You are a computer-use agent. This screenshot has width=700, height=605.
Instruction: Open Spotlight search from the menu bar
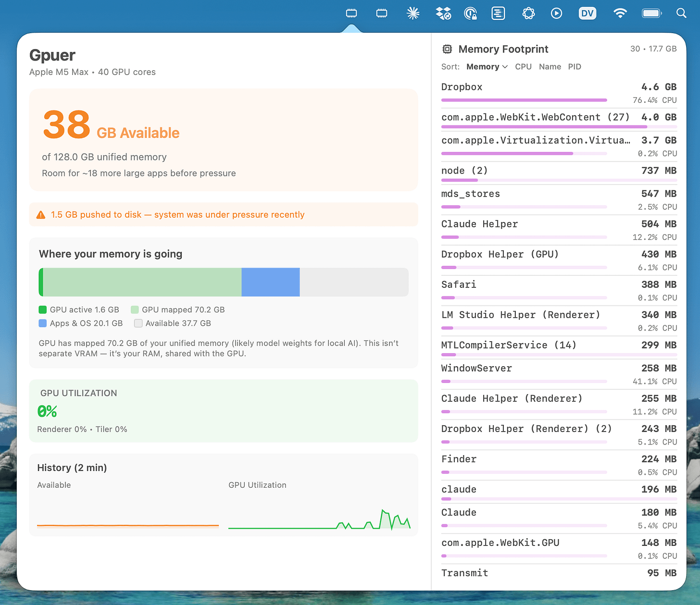tap(682, 13)
